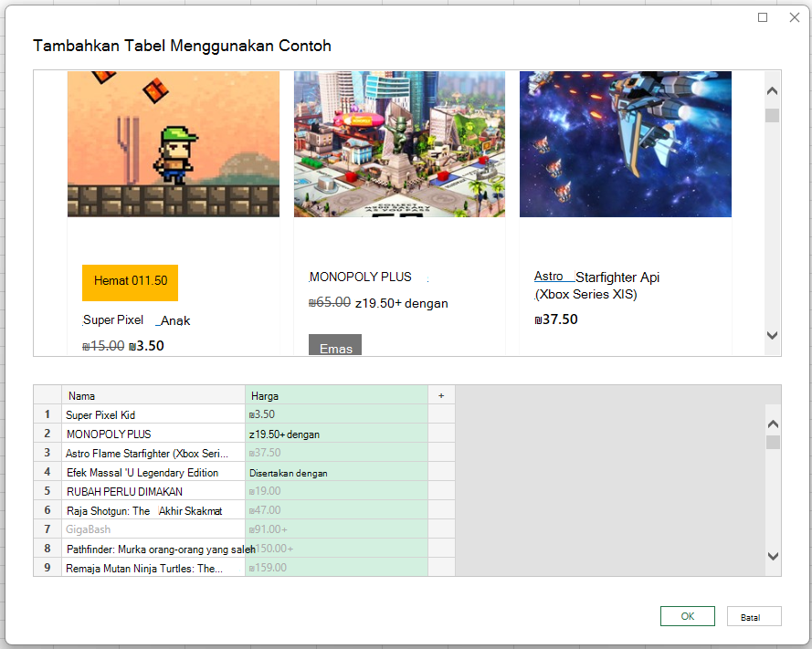Confirm the table with the OK button
The image size is (812, 649).
pyautogui.click(x=687, y=616)
